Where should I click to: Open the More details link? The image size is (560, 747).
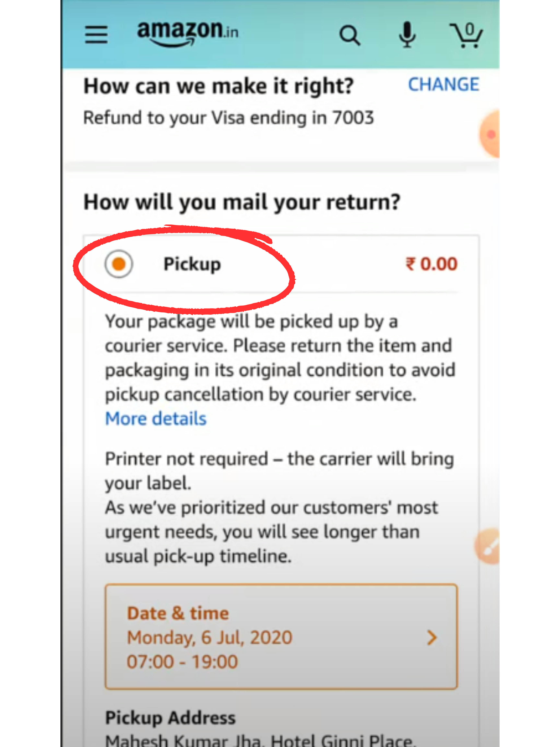pos(156,419)
